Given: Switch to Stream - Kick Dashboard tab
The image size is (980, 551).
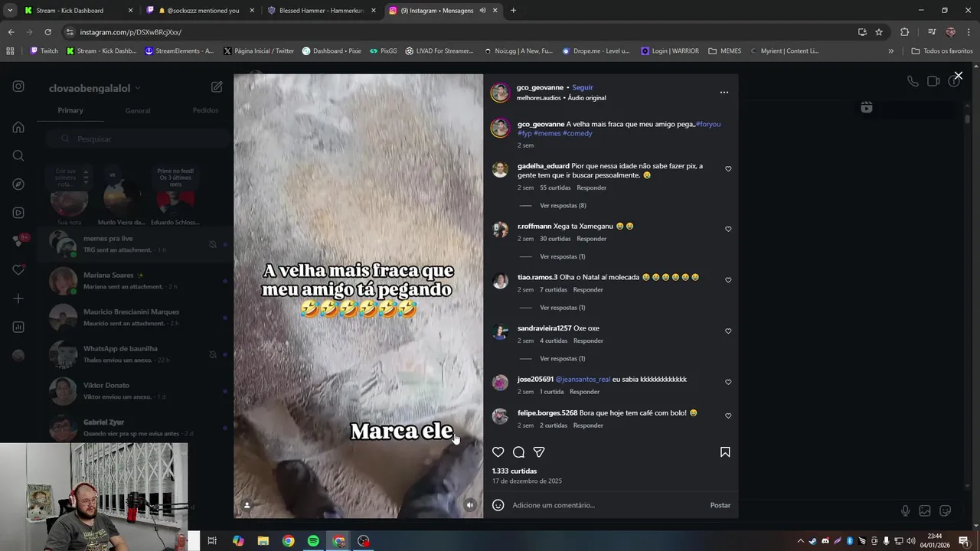Looking at the screenshot, I should click(79, 11).
